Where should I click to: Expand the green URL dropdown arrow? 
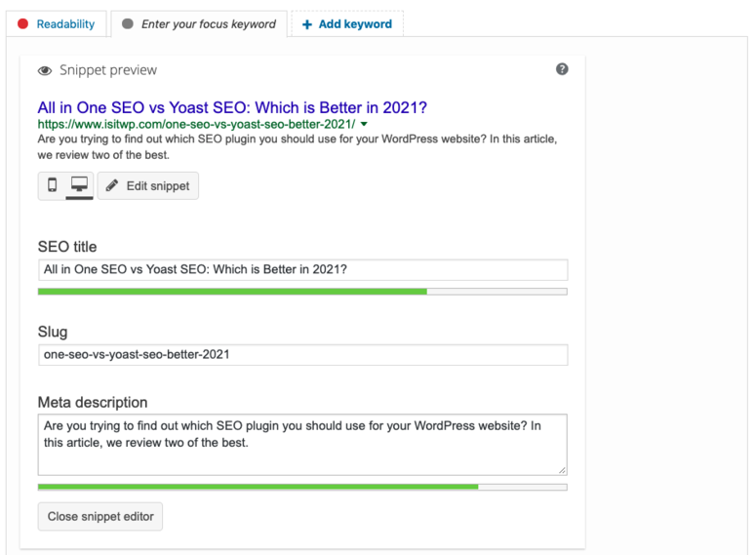364,125
